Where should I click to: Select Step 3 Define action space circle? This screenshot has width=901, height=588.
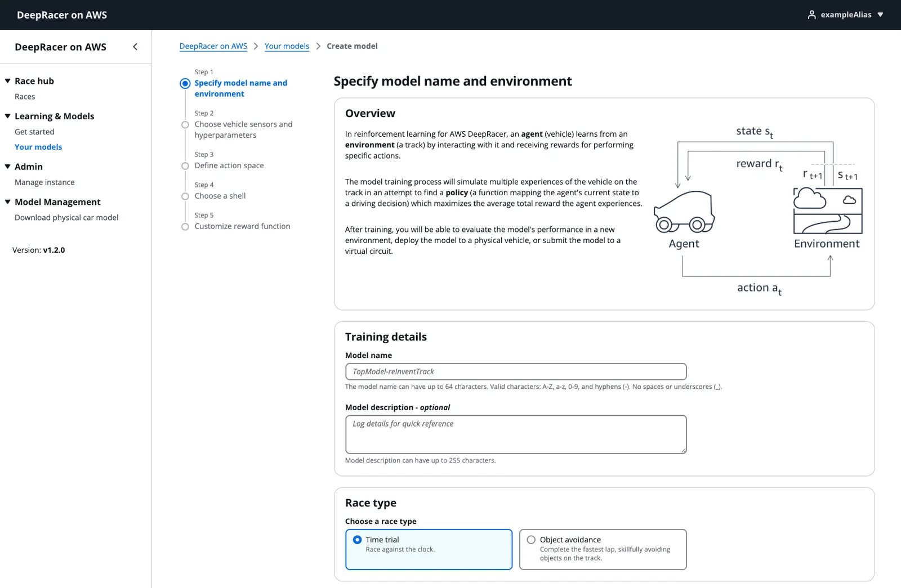click(185, 166)
